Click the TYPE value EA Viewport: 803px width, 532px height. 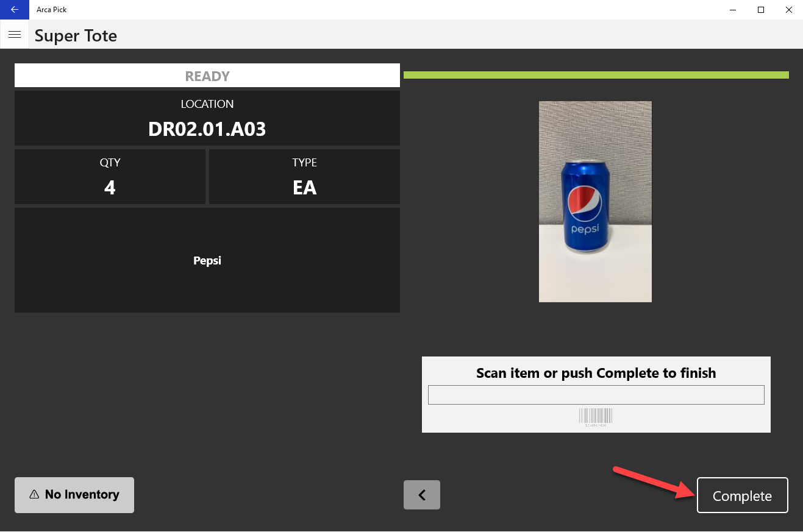click(304, 188)
